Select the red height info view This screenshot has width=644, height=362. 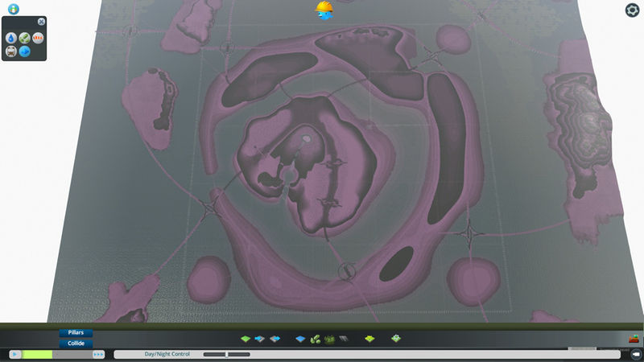tap(38, 38)
